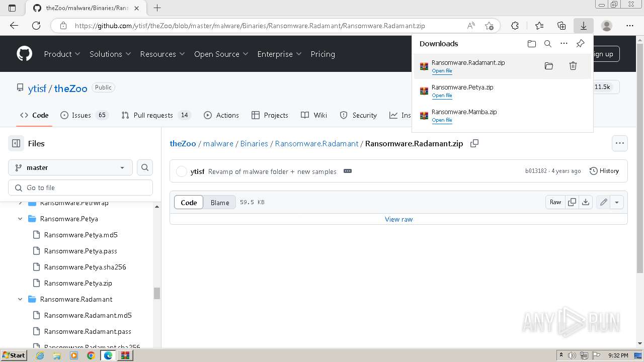Screen dimensions: 644x362
Task: Open the Favorites list icon
Action: coord(539,26)
